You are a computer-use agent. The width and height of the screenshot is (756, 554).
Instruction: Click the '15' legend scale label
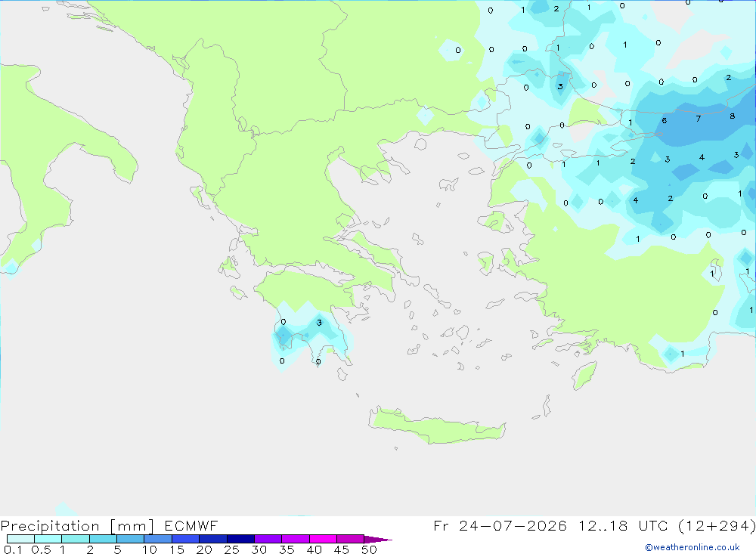click(x=177, y=549)
